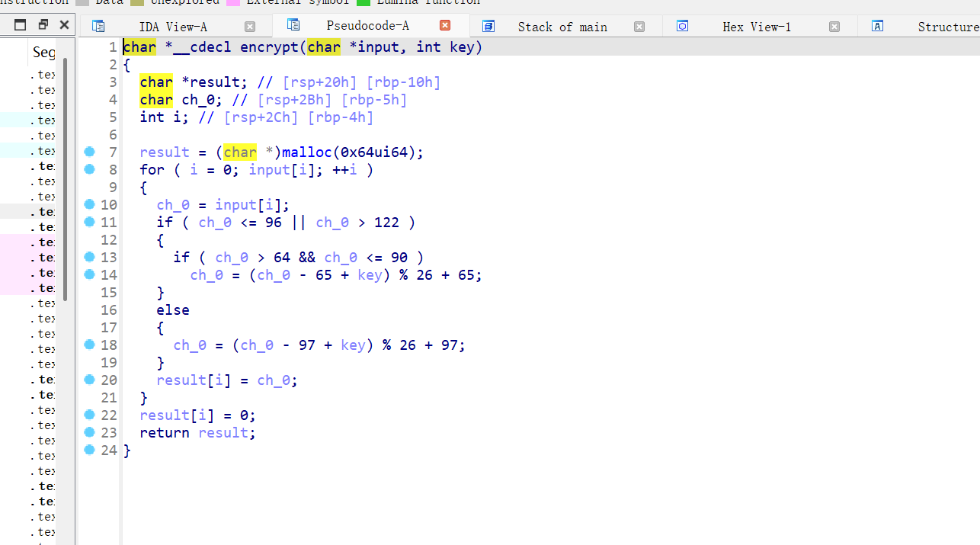Open the Stack of main tab
The width and height of the screenshot is (980, 545).
(x=562, y=27)
